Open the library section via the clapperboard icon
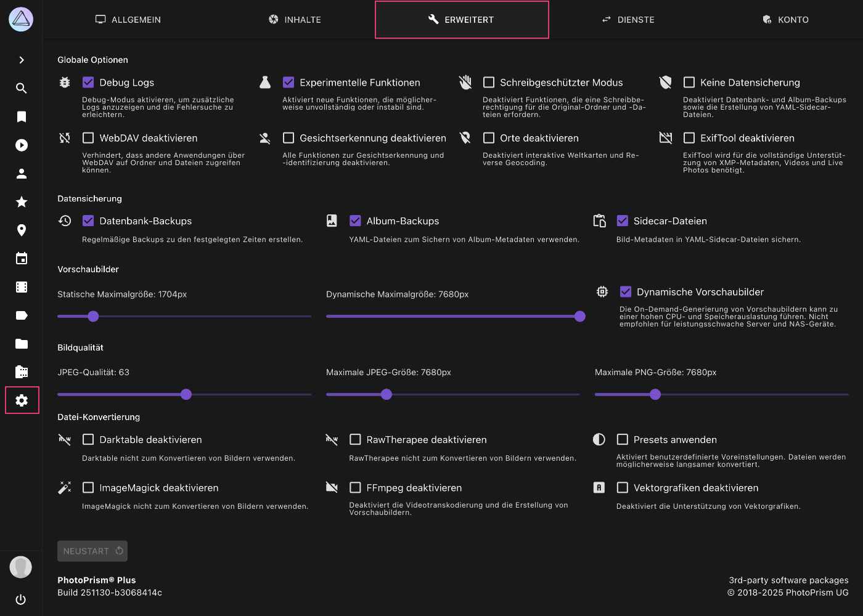 pyautogui.click(x=21, y=371)
